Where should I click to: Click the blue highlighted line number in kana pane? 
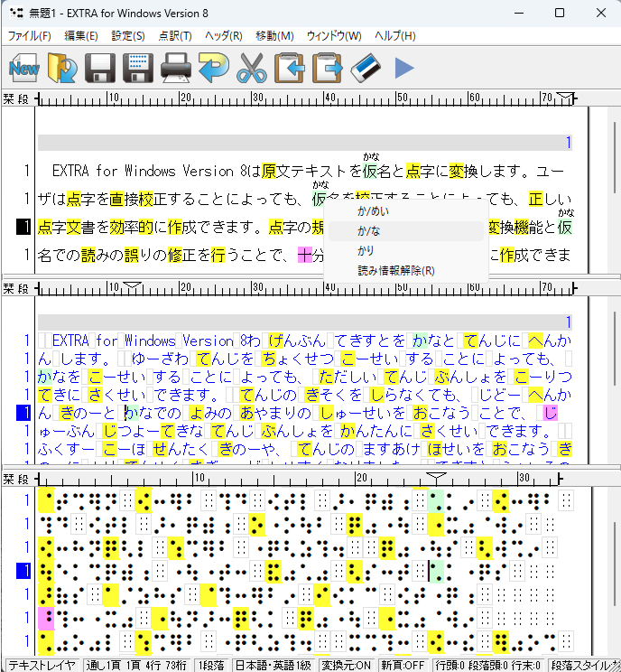point(23,413)
